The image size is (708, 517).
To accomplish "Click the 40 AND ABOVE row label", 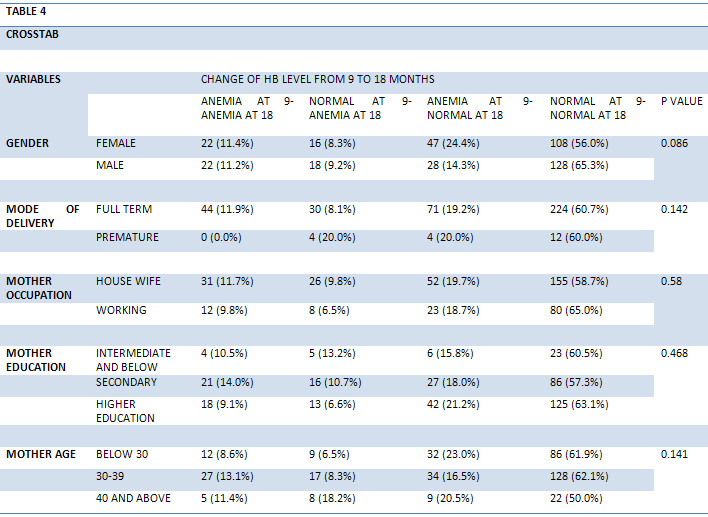I will pos(133,498).
